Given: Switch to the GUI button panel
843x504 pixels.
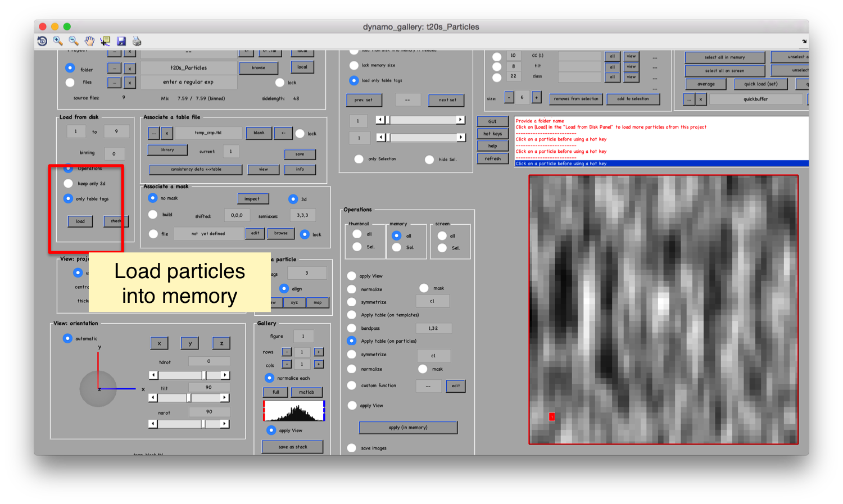Looking at the screenshot, I should tap(492, 121).
